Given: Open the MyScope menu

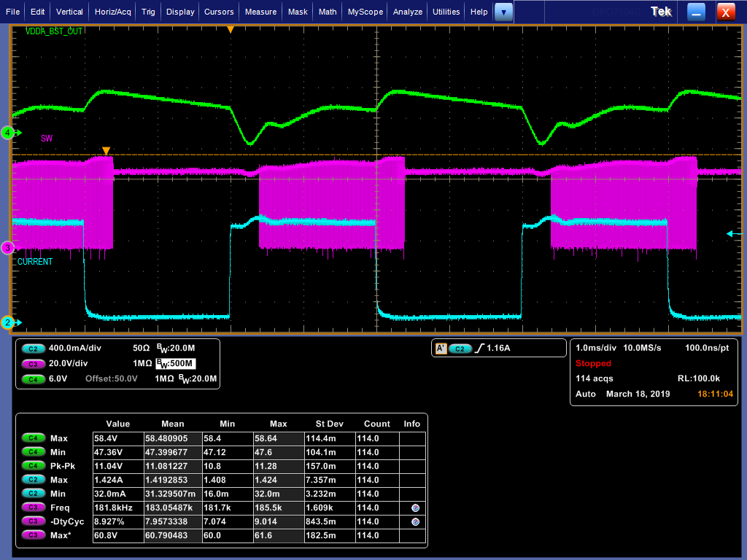Looking at the screenshot, I should (365, 12).
